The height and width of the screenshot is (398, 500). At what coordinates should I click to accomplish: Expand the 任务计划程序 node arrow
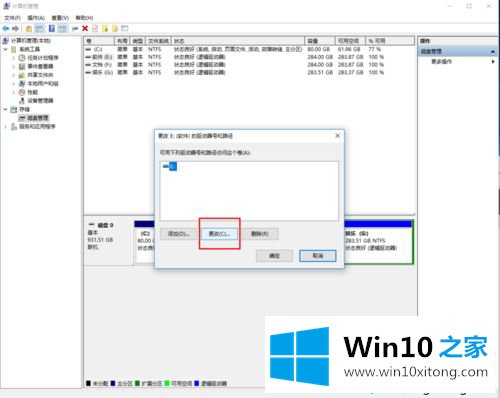[13, 58]
